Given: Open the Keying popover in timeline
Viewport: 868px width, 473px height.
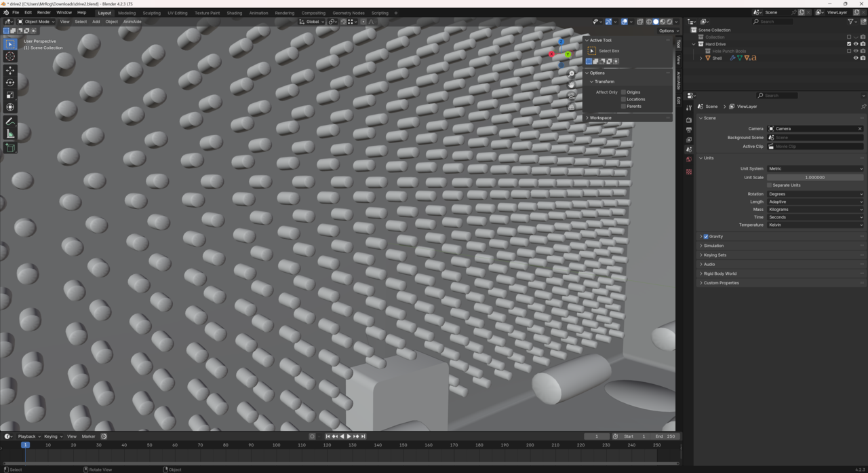Looking at the screenshot, I should pos(52,436).
